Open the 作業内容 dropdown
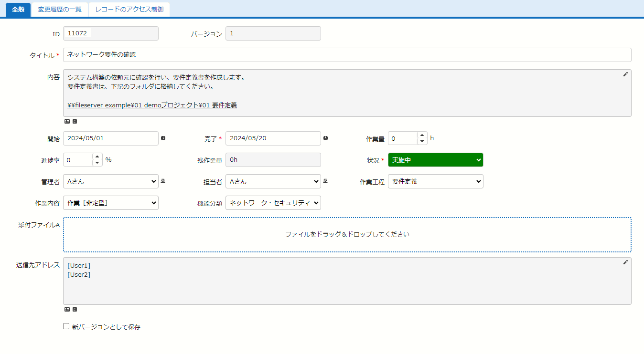This screenshot has width=644, height=354. click(110, 203)
